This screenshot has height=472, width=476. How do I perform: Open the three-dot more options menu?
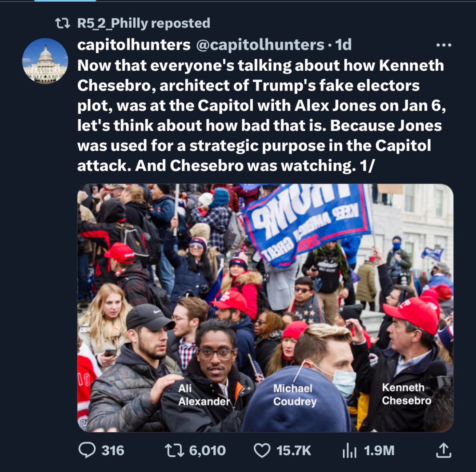coord(443,45)
